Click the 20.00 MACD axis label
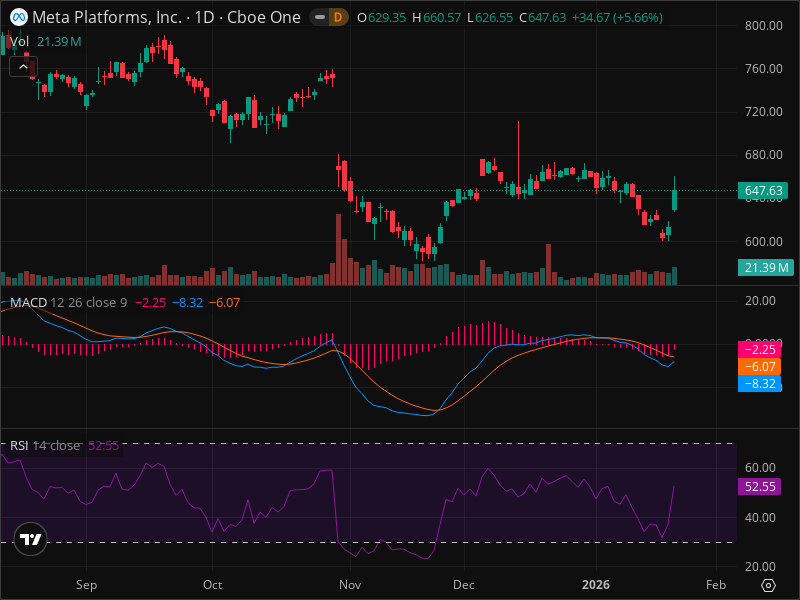Screen dimensions: 800x600 coord(760,301)
